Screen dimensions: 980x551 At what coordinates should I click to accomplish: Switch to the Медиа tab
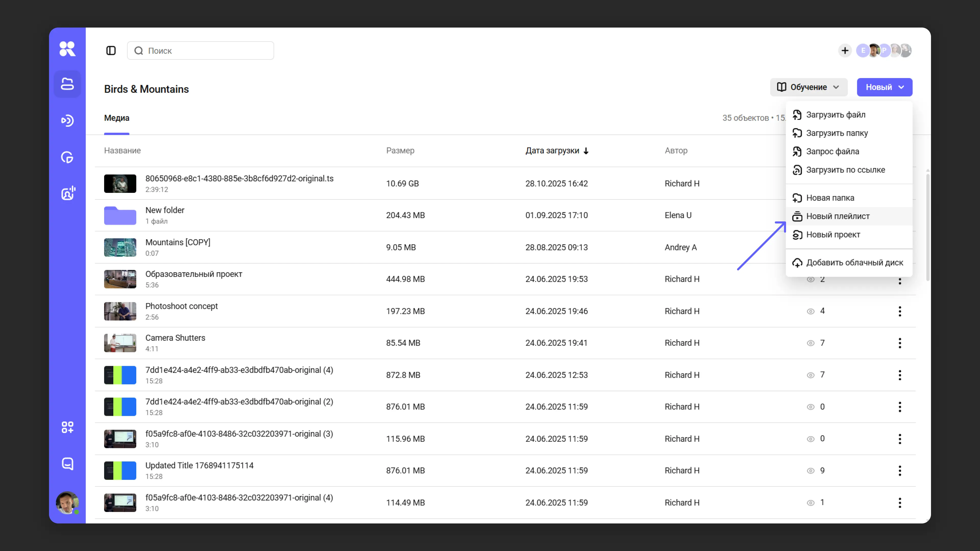[117, 118]
